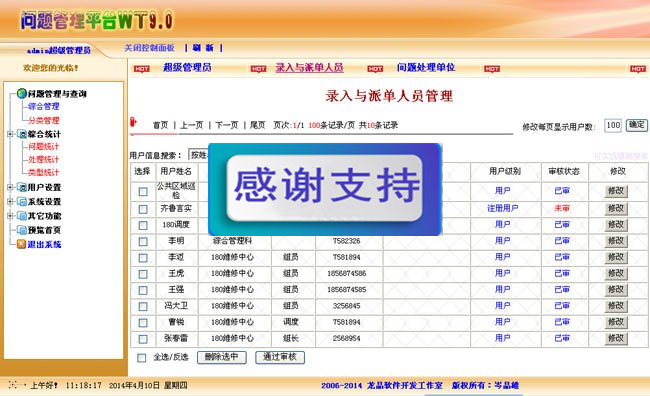
Task: Check the box in the 张春雷 row
Action: (x=143, y=339)
